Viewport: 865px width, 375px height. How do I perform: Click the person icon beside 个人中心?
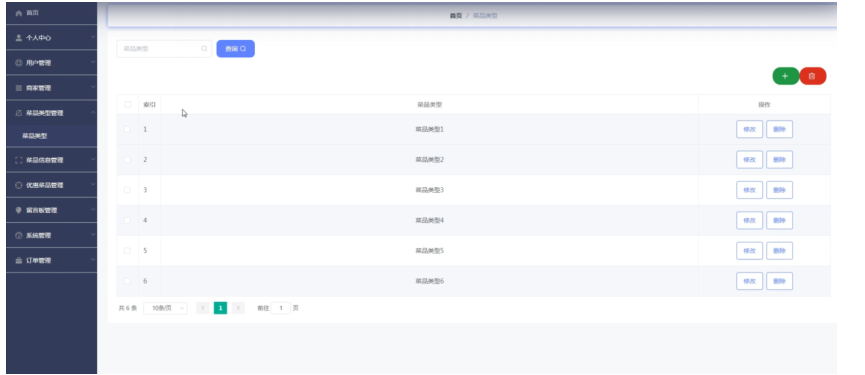[19, 38]
